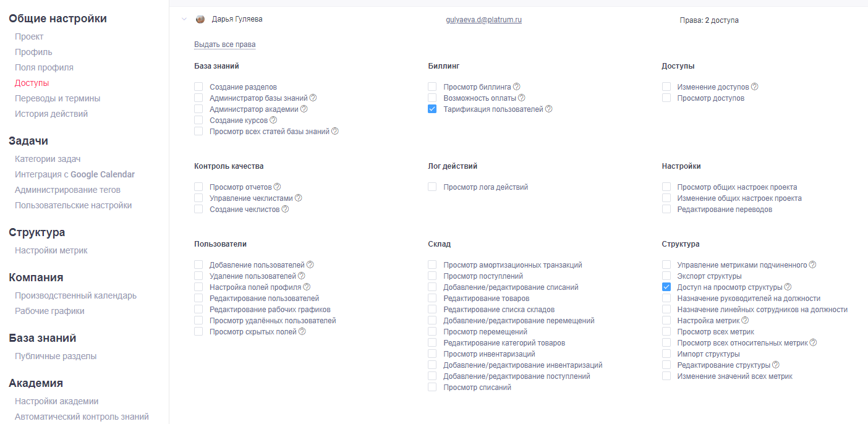
Task: Click help icon next to Настройка метрик
Action: 746,320
